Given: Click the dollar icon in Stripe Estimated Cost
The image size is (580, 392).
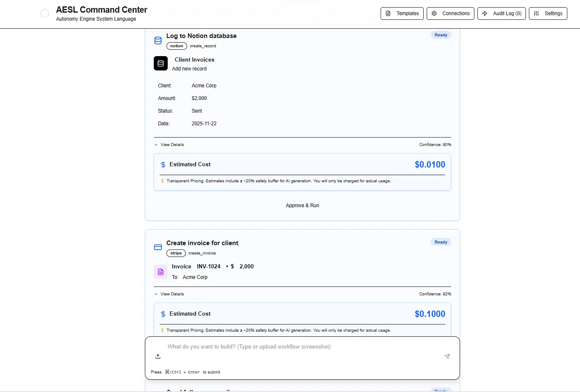Looking at the screenshot, I should pos(163,314).
